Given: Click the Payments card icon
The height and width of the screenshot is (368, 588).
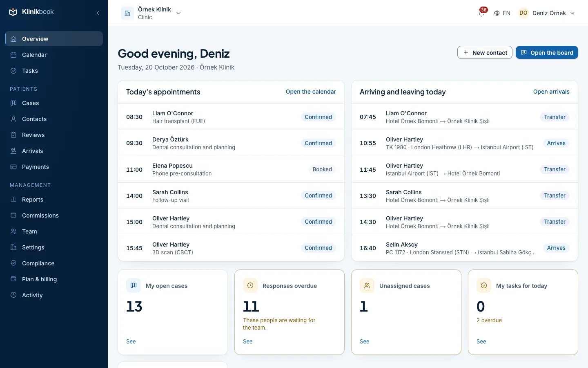Looking at the screenshot, I should (x=13, y=167).
